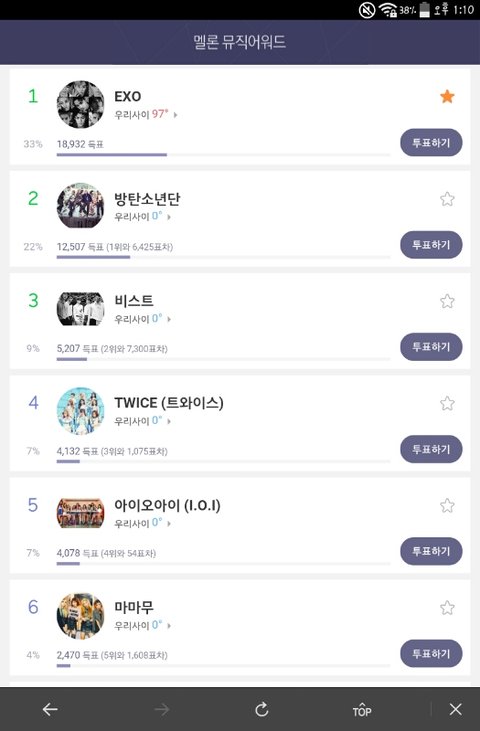480x731 pixels.
Task: Open TWICE artist thumbnail
Action: [x=80, y=411]
